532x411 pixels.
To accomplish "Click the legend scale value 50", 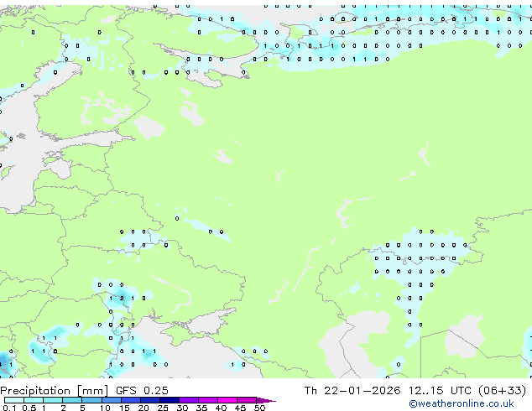I will 259,408.
